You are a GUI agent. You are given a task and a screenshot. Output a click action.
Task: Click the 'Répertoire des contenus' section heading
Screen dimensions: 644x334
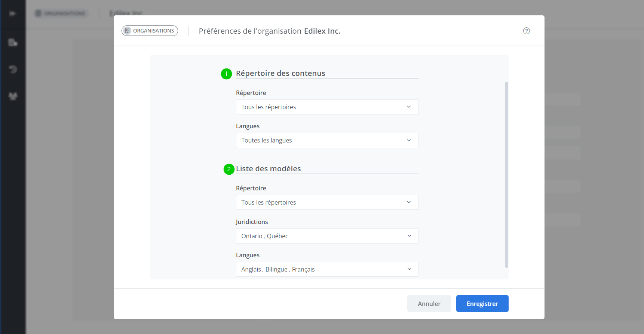point(280,73)
